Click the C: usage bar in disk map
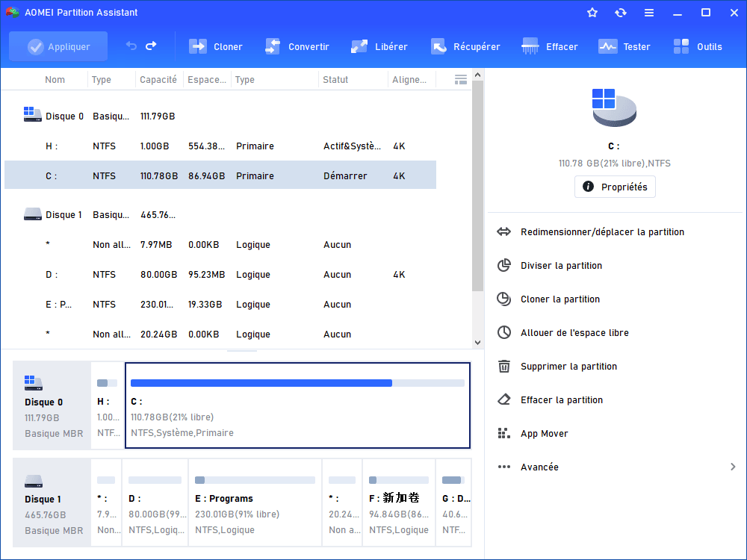 pyautogui.click(x=297, y=383)
